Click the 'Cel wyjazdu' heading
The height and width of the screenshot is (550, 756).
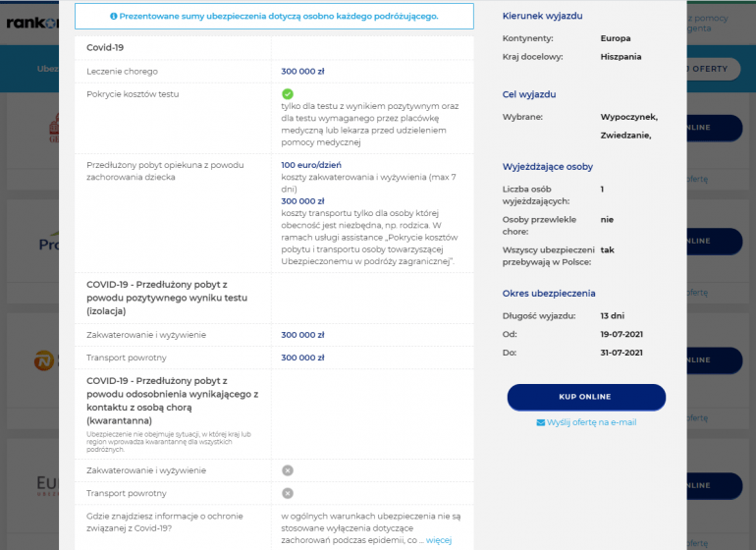point(529,94)
